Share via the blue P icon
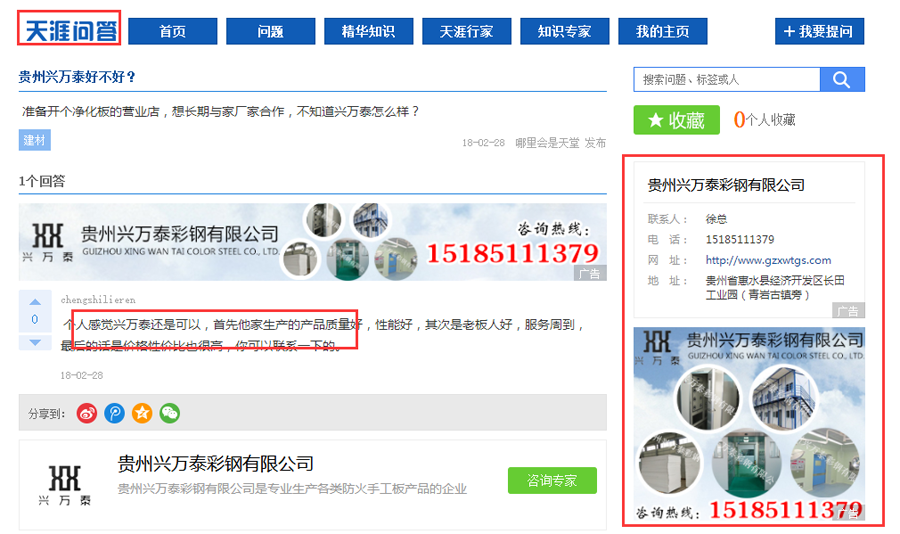 point(114,413)
